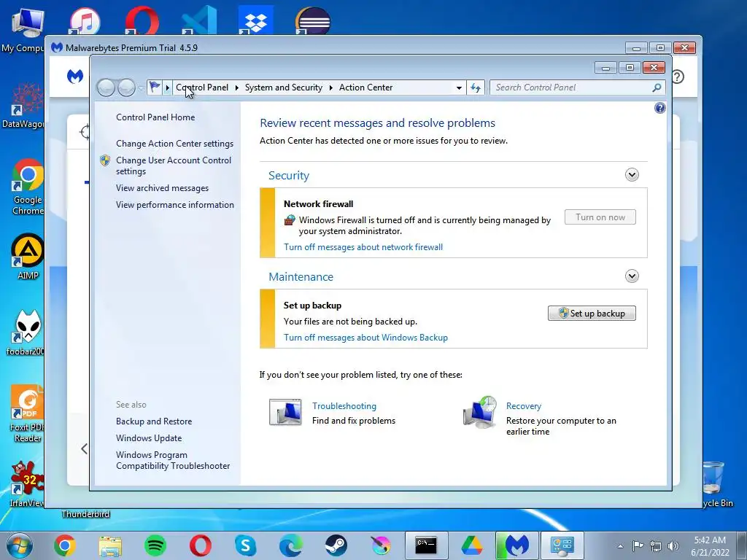Image resolution: width=747 pixels, height=560 pixels.
Task: Click the Search Control Panel field
Action: pyautogui.click(x=570, y=87)
